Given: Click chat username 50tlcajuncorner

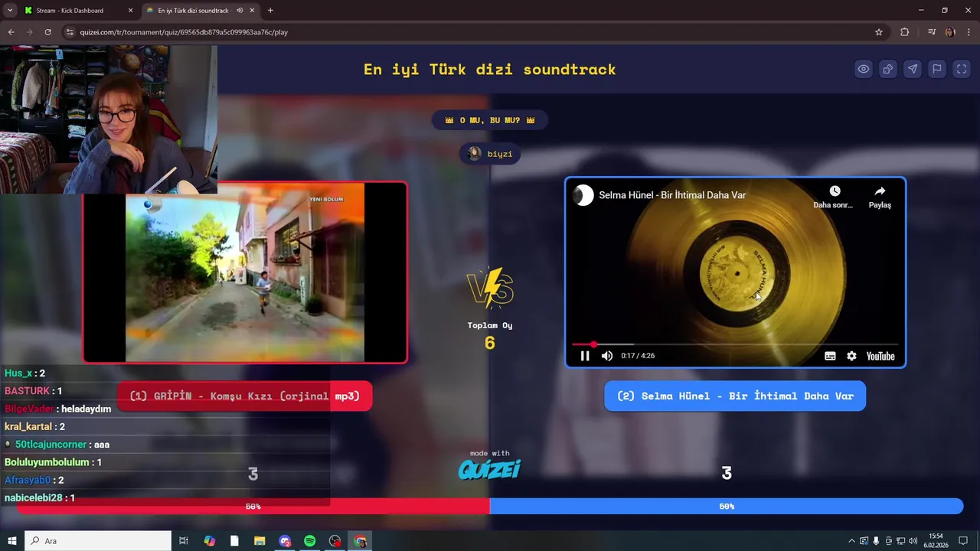Looking at the screenshot, I should (x=51, y=445).
